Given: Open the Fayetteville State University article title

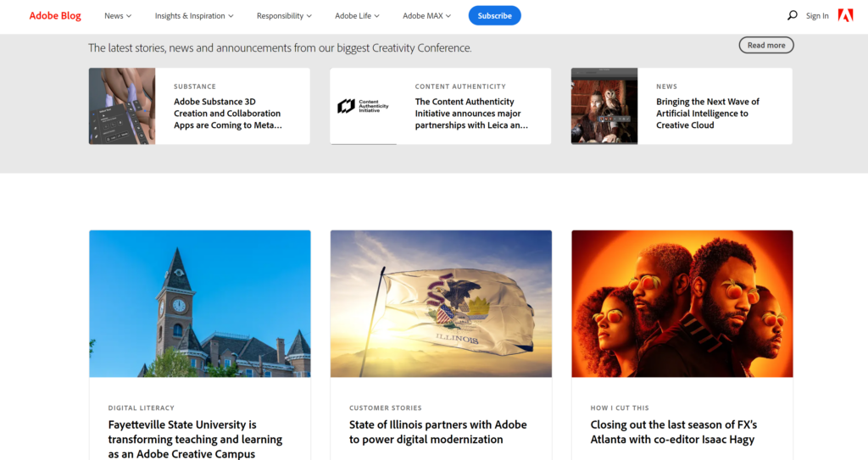Looking at the screenshot, I should click(195, 439).
